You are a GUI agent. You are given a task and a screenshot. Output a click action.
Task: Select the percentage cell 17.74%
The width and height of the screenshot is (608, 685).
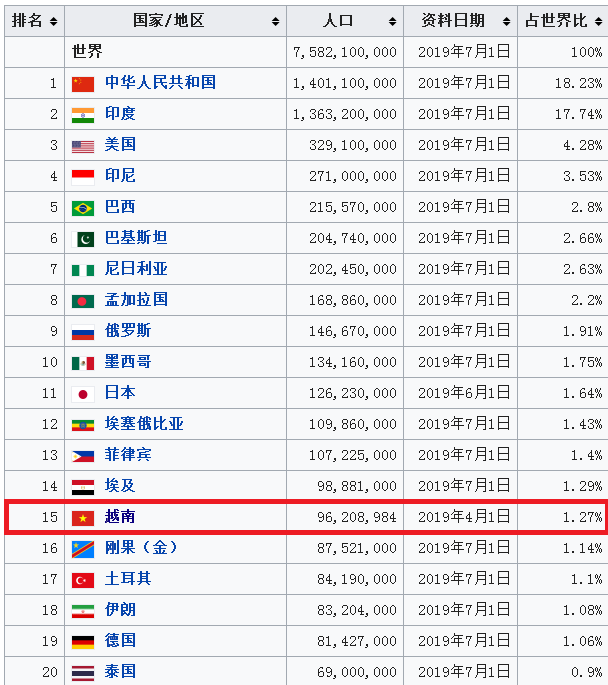(x=563, y=114)
